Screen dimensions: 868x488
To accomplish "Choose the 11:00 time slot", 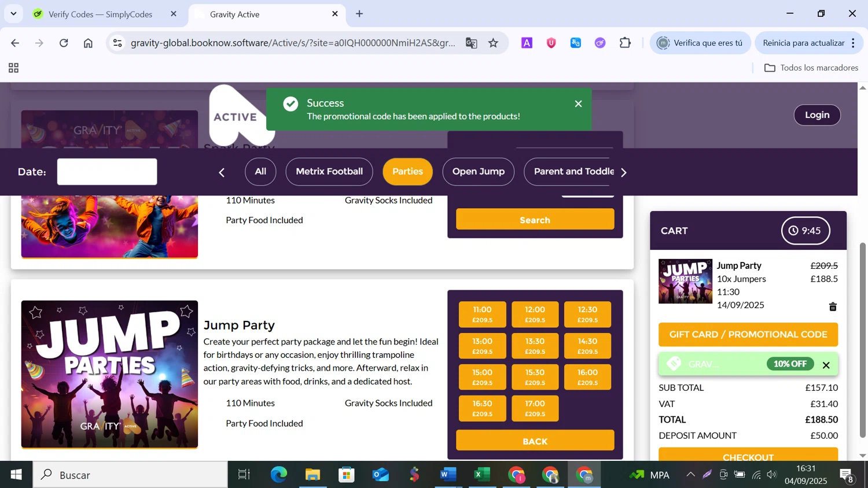I will click(x=482, y=315).
